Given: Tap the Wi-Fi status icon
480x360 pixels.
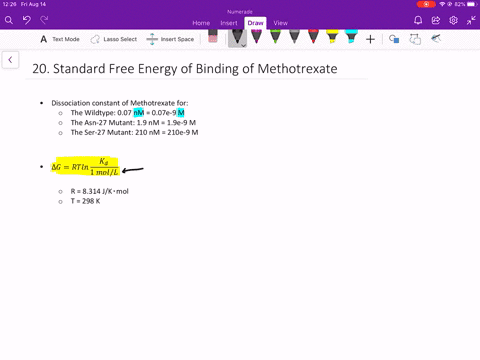Looking at the screenshot, I should 442,4.
